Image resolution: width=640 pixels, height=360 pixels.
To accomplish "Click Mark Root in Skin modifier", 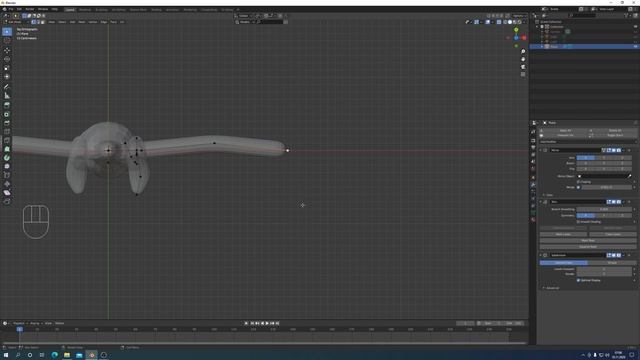I will 588,240.
